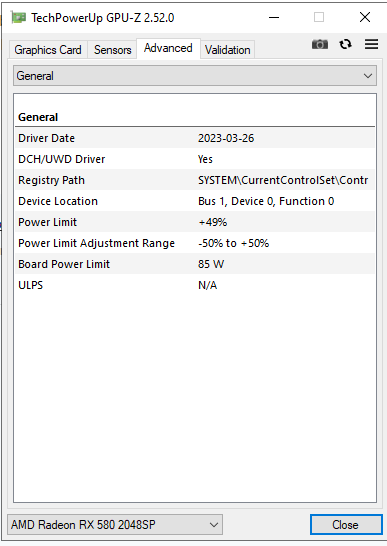Click the Device Location row
This screenshot has width=387, height=546.
(x=195, y=201)
